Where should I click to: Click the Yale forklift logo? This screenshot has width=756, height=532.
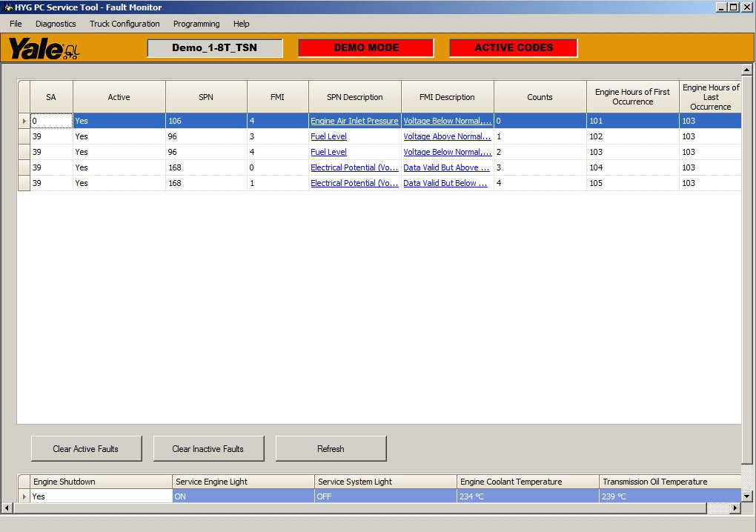point(43,49)
